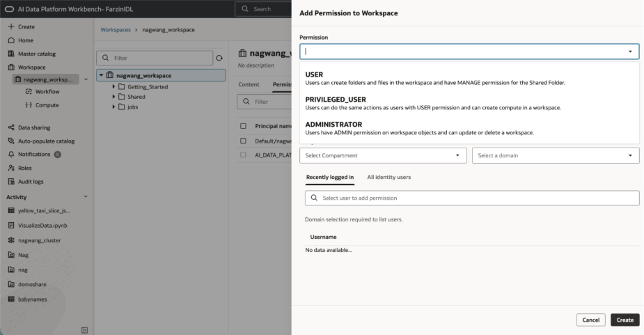
Task: Click the Workspace icon in sidebar
Action: coord(11,68)
